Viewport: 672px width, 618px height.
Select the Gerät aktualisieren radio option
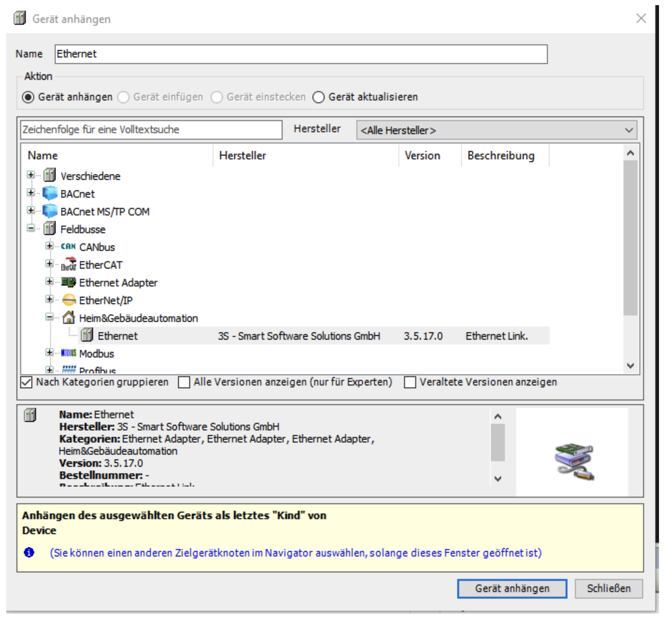318,97
